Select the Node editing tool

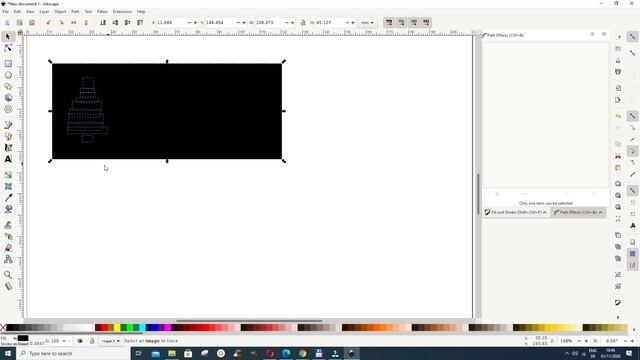click(x=8, y=48)
